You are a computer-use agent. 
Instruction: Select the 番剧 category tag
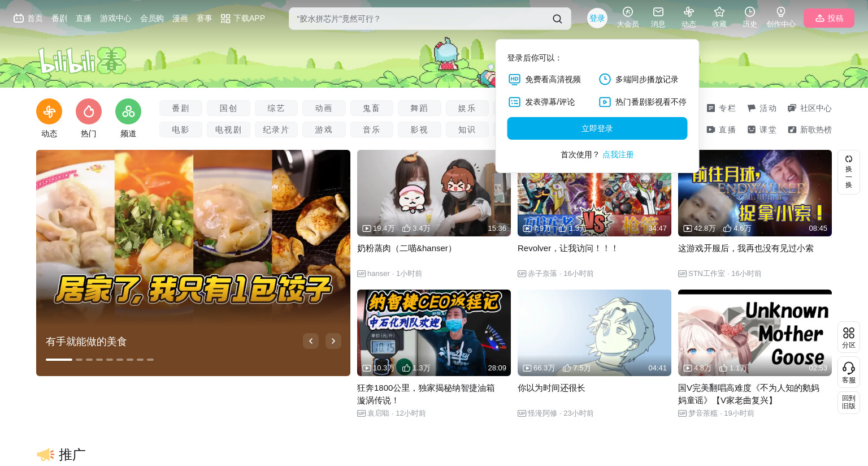pos(181,108)
